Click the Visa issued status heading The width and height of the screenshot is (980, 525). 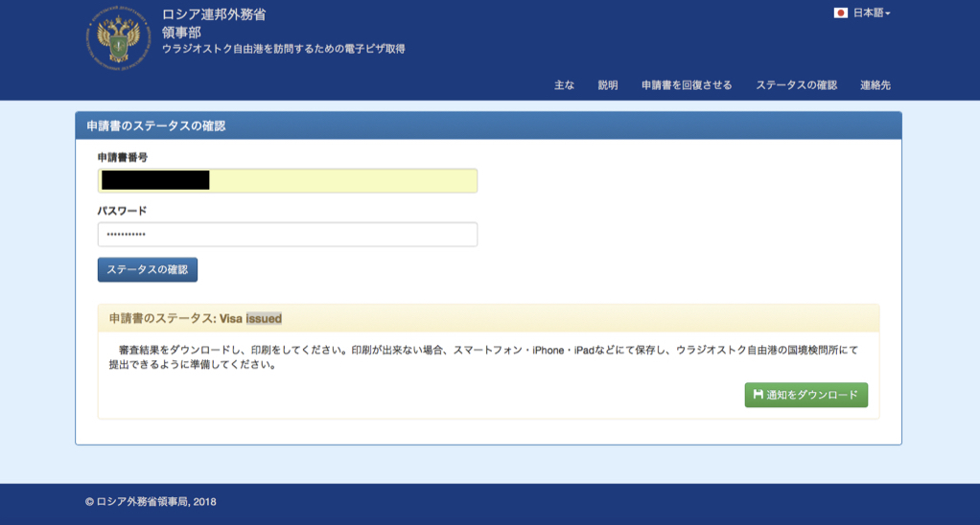tap(196, 318)
